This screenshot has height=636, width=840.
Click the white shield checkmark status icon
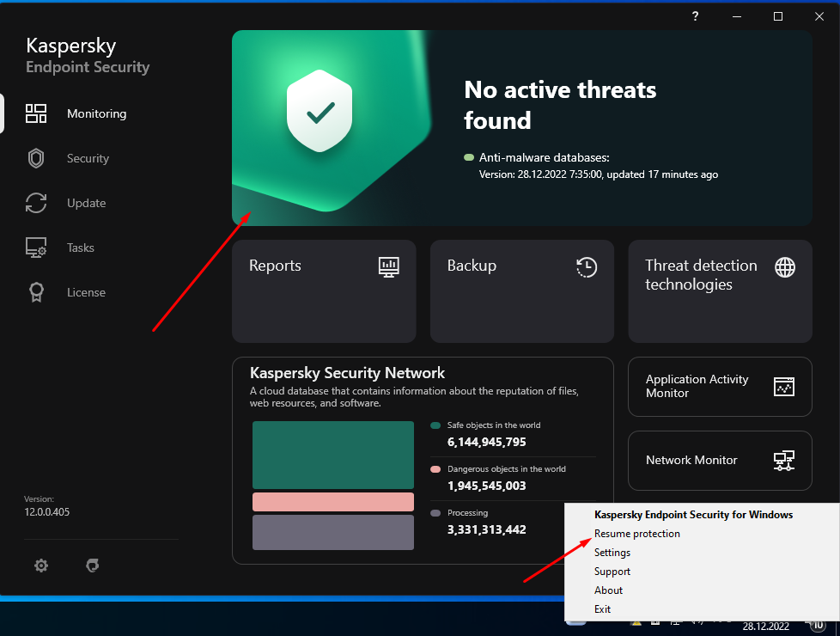320,111
